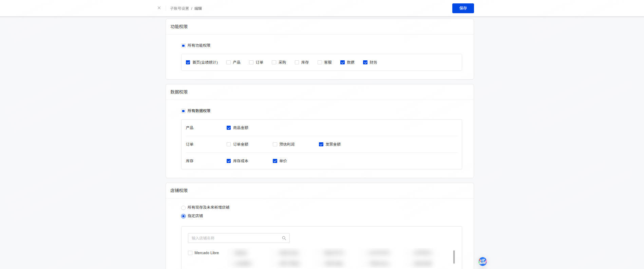Uncheck 商品金额 data permission
644x269 pixels.
tap(229, 128)
